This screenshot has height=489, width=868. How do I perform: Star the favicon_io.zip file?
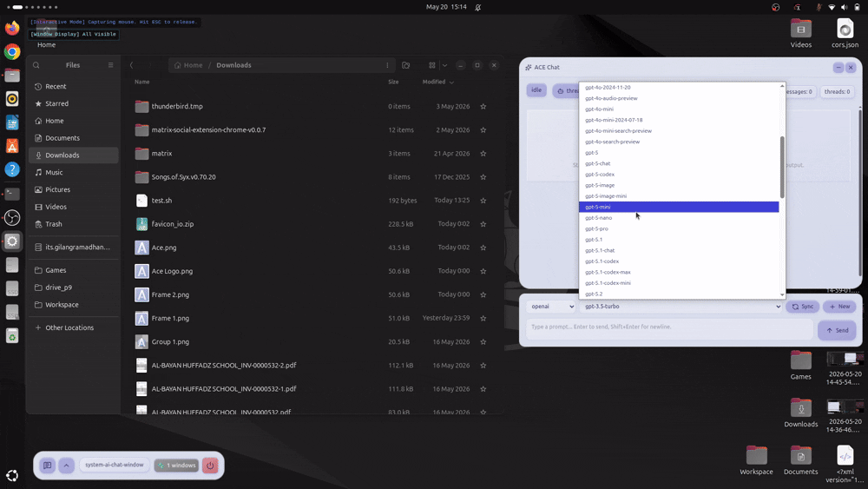point(483,224)
